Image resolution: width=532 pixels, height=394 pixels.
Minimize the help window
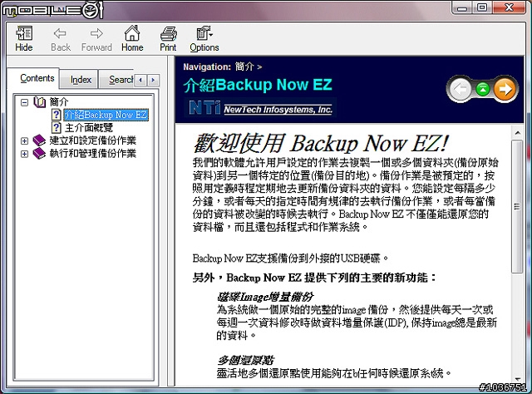tap(462, 7)
